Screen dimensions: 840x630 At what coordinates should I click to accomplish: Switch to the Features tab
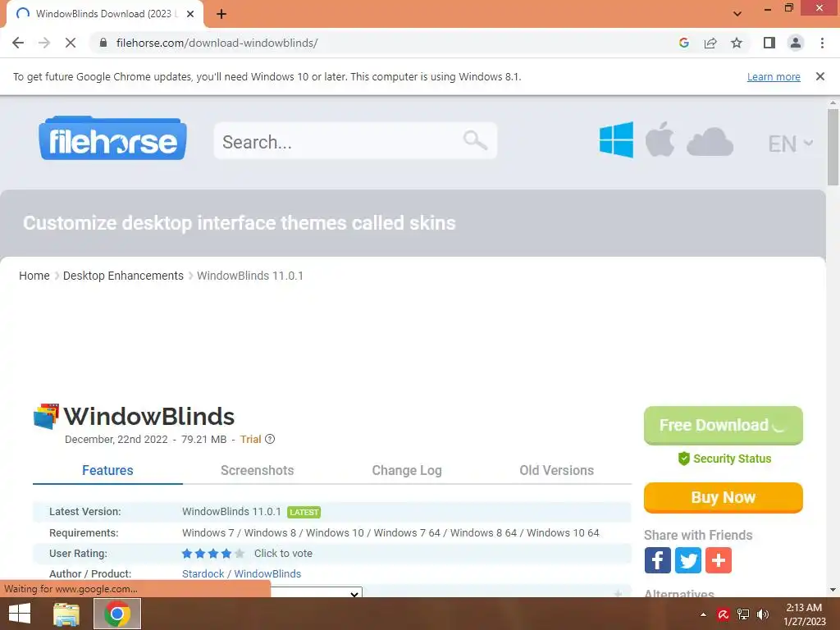(x=107, y=470)
